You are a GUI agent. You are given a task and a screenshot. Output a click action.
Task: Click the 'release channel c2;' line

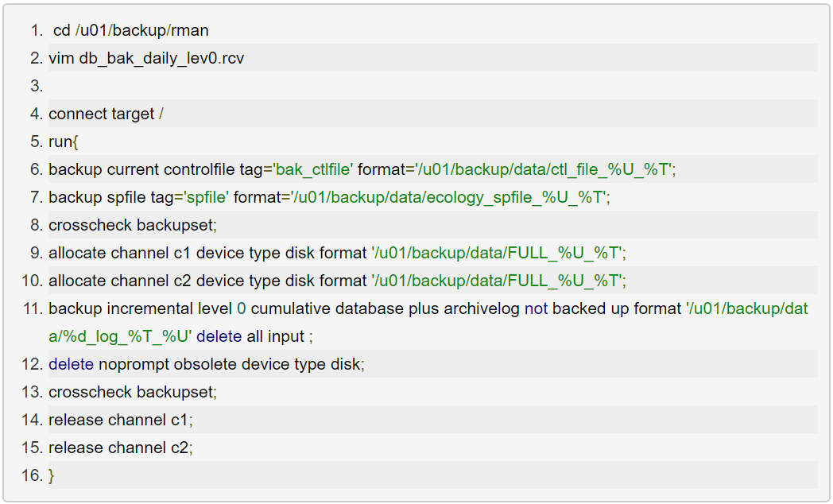tap(121, 448)
